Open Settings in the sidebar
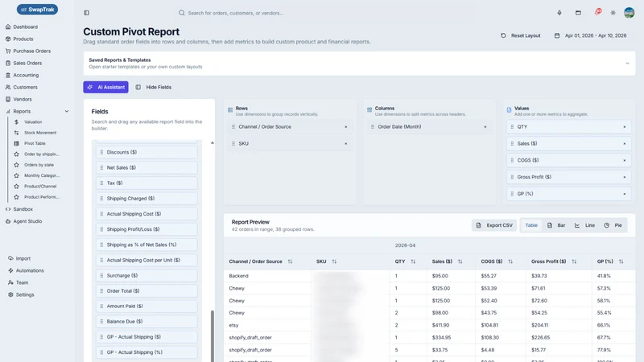644x362 pixels. (25, 294)
